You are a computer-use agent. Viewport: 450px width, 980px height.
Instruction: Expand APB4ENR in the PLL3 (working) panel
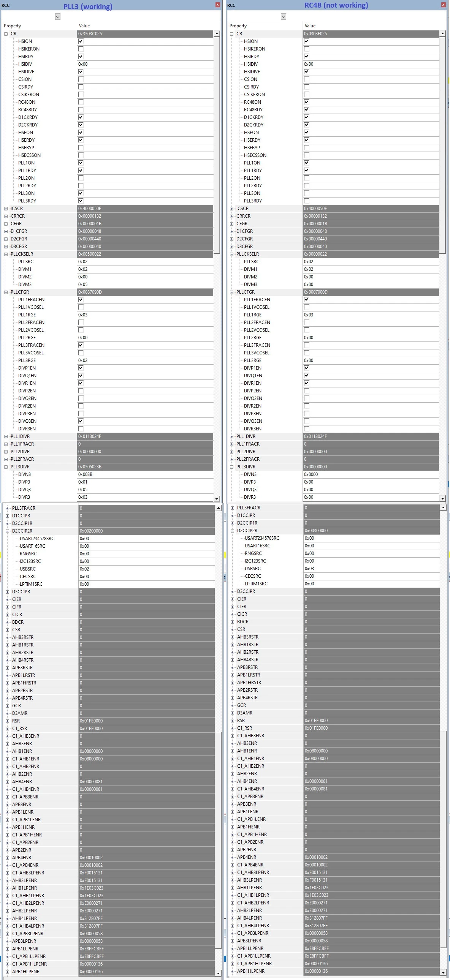8,858
